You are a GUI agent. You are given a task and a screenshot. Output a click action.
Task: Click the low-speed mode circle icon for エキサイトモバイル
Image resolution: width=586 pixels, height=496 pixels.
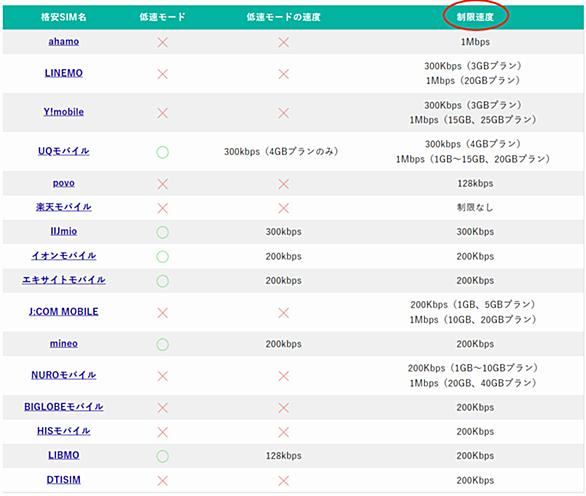[162, 281]
